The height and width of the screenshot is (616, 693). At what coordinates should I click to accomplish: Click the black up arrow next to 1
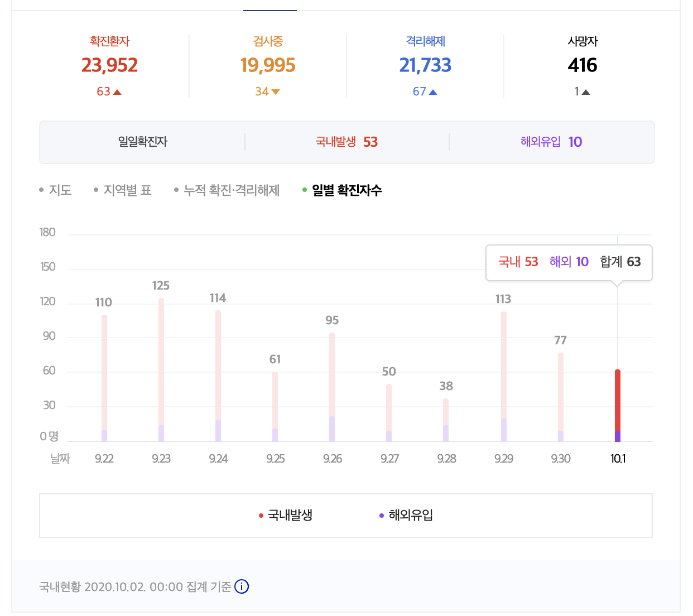pos(586,92)
